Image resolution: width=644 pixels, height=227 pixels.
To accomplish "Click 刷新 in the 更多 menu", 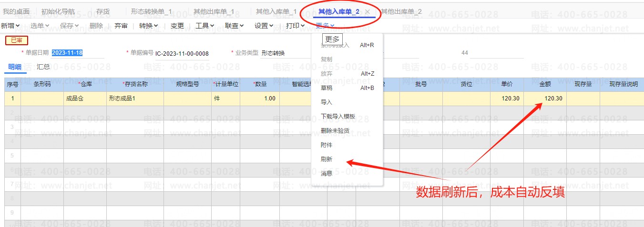I will pos(347,159).
